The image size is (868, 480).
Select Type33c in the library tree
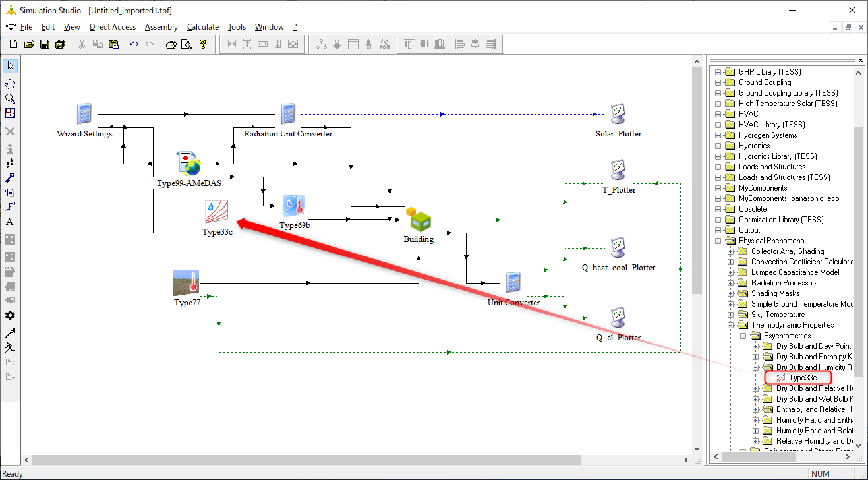pyautogui.click(x=802, y=378)
